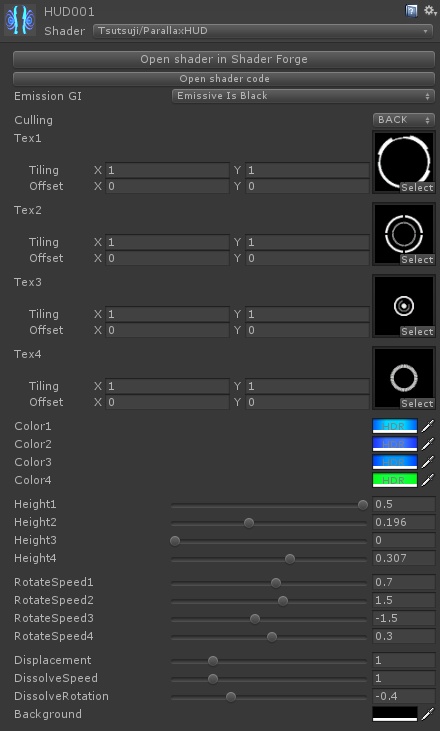Open the gear settings menu

[429, 11]
